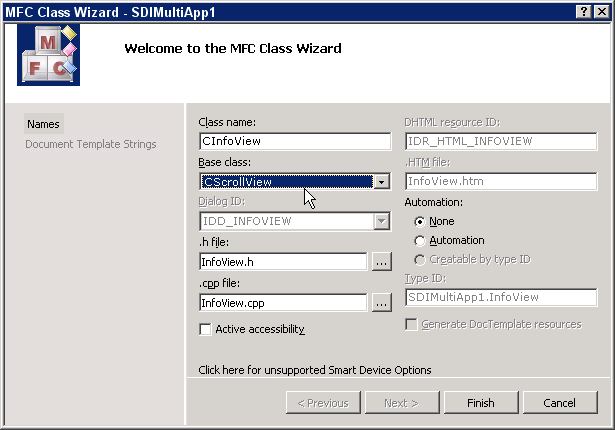
Task: Click the DHTML resource ID field
Action: pyautogui.click(x=501, y=141)
